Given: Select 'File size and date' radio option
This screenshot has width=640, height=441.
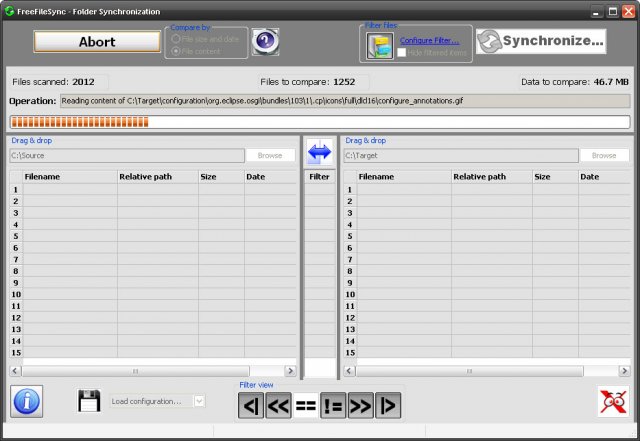Looking at the screenshot, I should (178, 39).
